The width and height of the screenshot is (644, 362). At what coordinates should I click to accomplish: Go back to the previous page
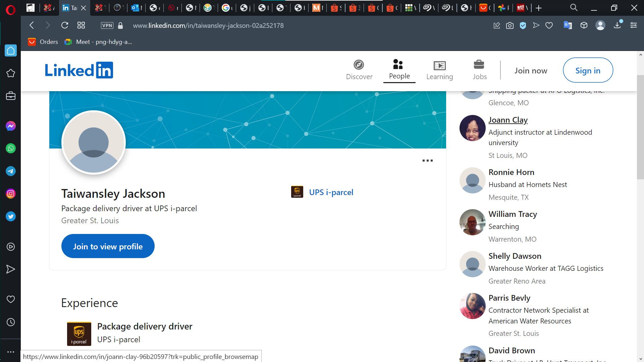tap(32, 25)
